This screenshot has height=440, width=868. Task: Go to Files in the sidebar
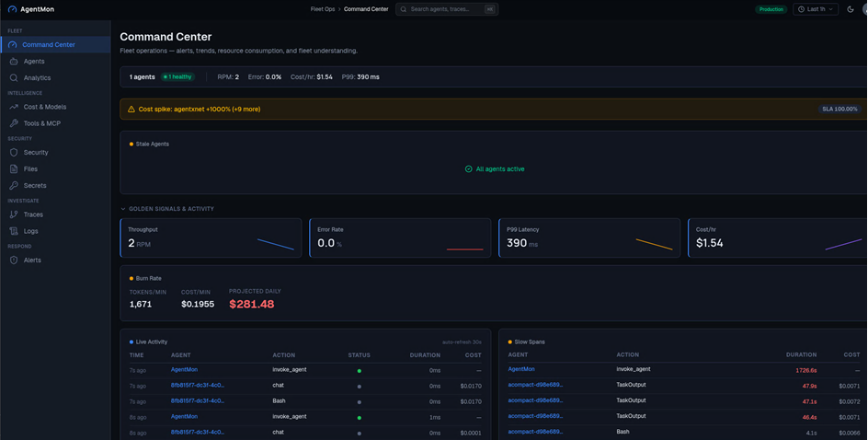(x=30, y=169)
